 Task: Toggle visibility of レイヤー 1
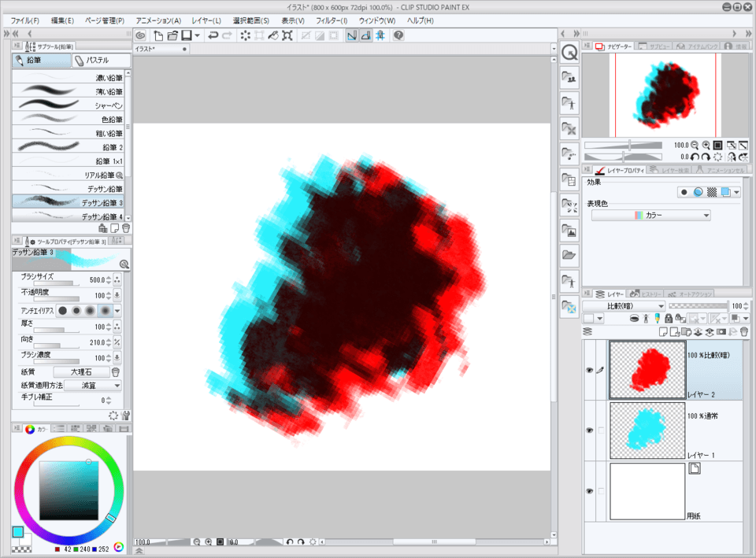pyautogui.click(x=589, y=431)
